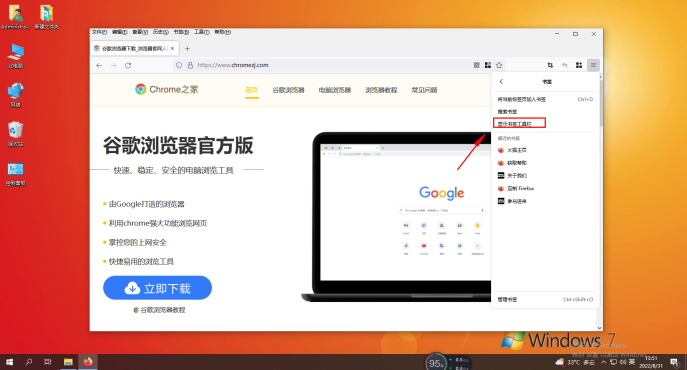Open the 历史(S) menu

coord(161,32)
